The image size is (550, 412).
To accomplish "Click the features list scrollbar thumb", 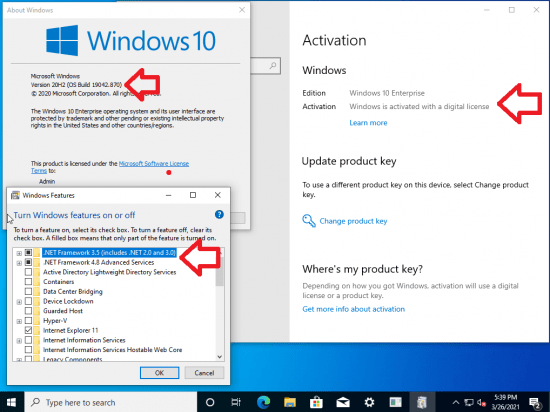I will (x=220, y=272).
